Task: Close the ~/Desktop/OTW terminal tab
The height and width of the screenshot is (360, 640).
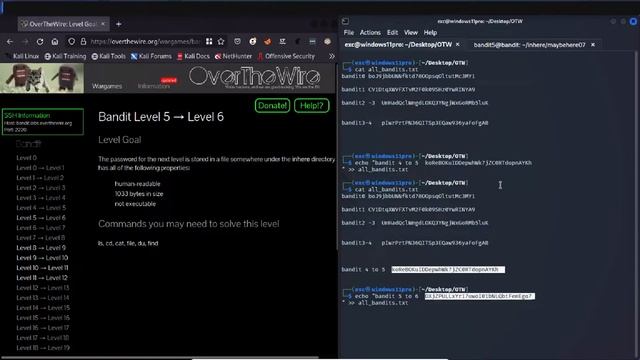Action: point(458,44)
